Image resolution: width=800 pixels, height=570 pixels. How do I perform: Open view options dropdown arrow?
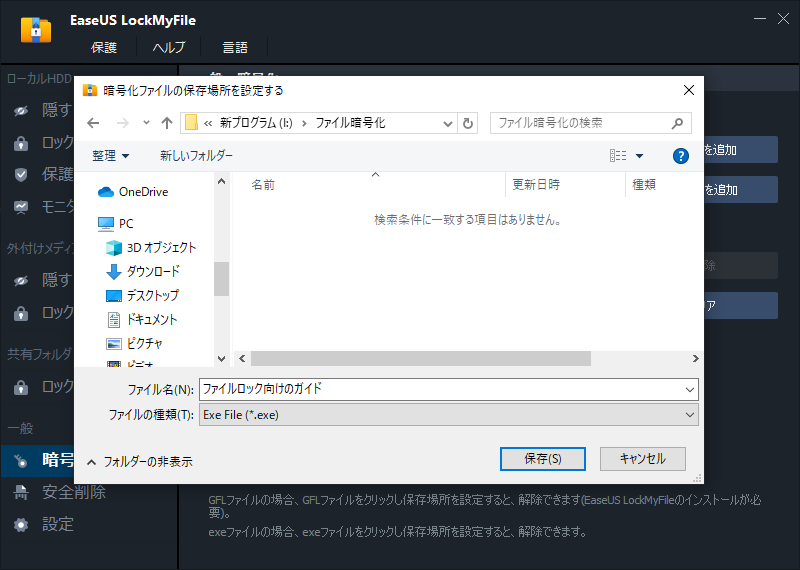click(x=639, y=156)
